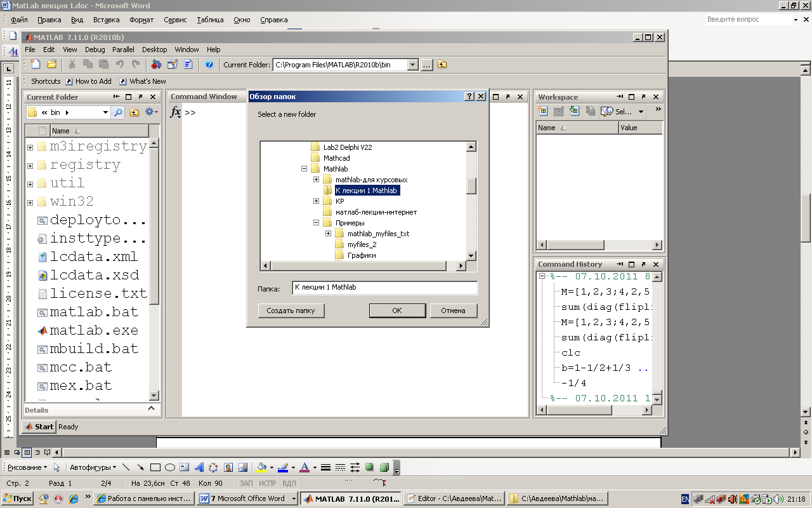This screenshot has width=812, height=508.
Task: Click the Line Color icon in Word
Action: click(x=283, y=467)
